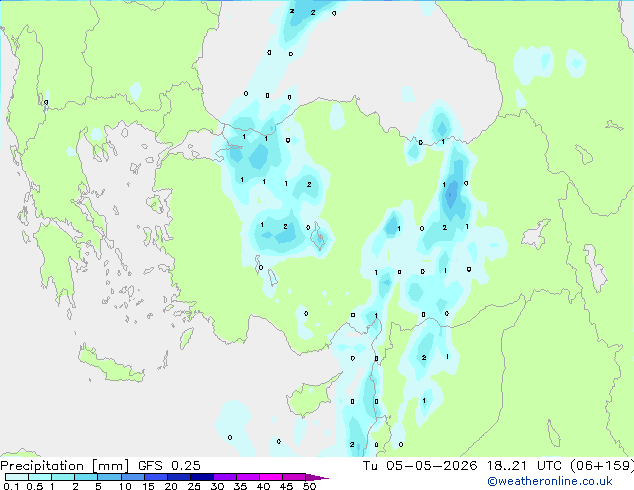Image resolution: width=634 pixels, height=490 pixels.
Task: Click the legend label '50'
Action: point(309,486)
